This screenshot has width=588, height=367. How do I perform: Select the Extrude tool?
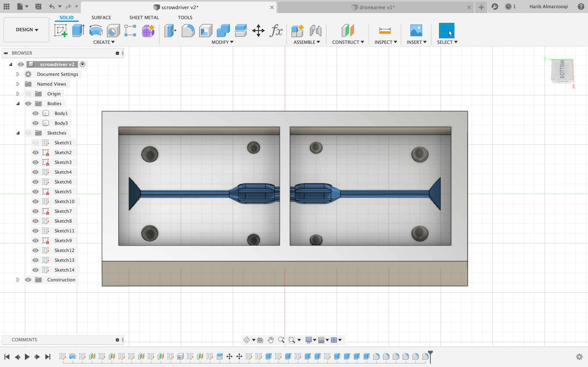[78, 31]
